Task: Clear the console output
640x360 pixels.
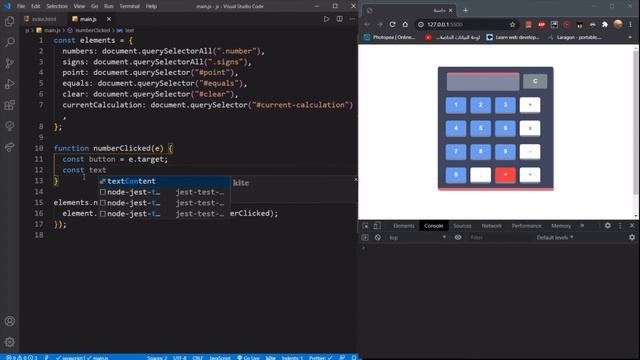Action: click(378, 238)
